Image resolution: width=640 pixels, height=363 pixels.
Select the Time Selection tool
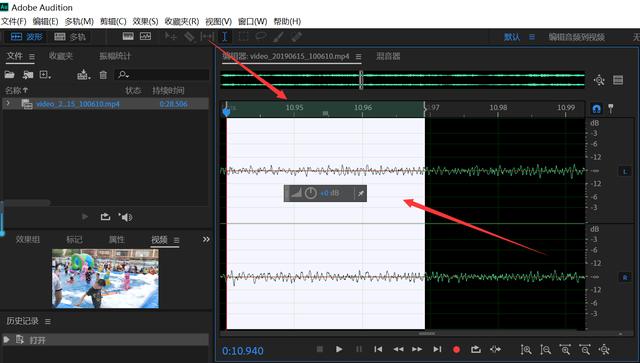click(x=224, y=37)
